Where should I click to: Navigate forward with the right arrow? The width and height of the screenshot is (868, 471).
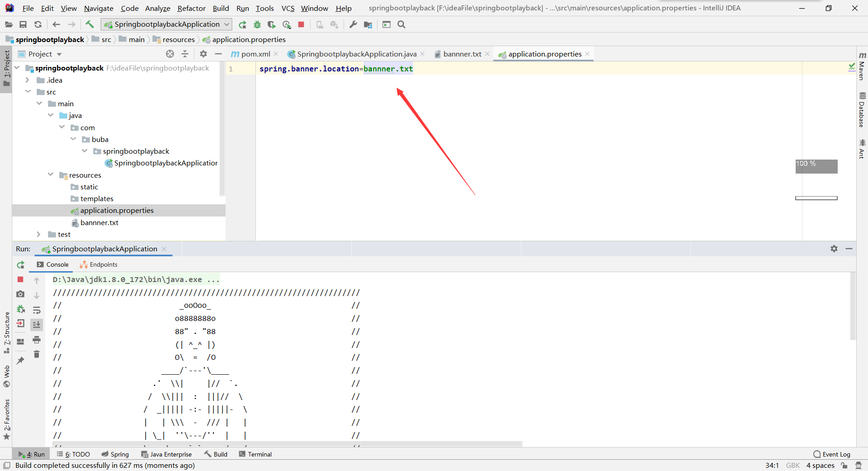(71, 24)
